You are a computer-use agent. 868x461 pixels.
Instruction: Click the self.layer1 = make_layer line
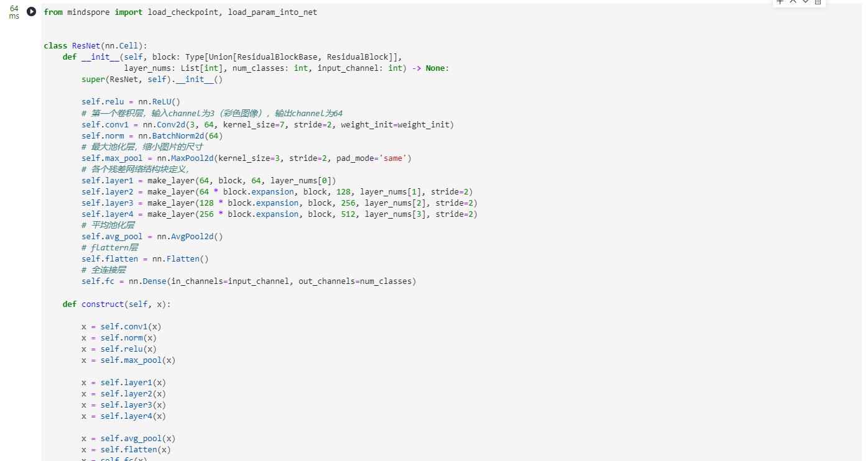209,180
